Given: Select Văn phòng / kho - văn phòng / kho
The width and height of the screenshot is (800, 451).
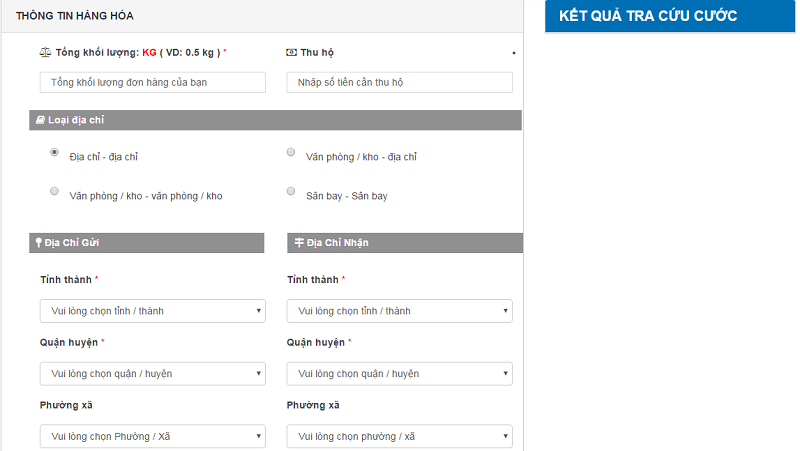Looking at the screenshot, I should (54, 191).
